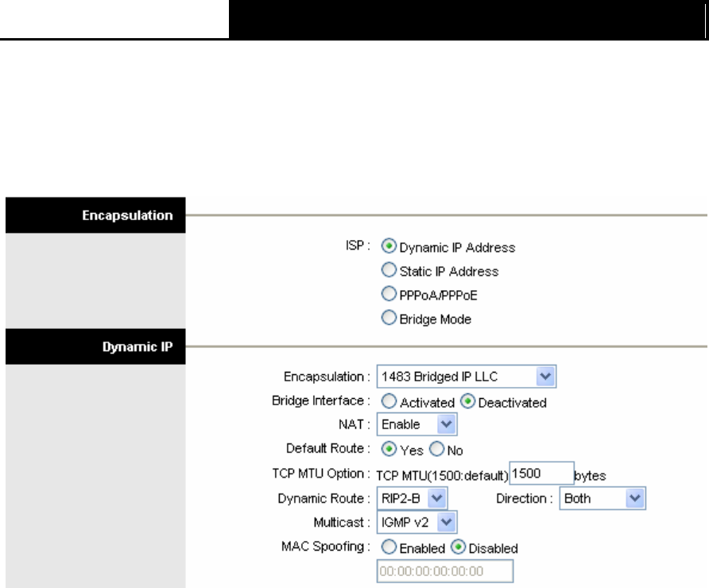Set Bridge Interface to Activated
The image size is (709, 588).
[x=389, y=401]
